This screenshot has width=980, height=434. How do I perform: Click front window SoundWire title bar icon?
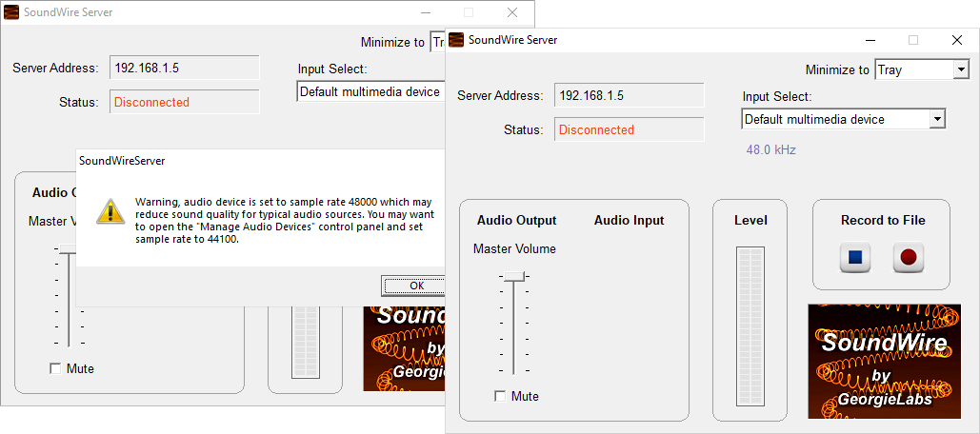coord(456,40)
